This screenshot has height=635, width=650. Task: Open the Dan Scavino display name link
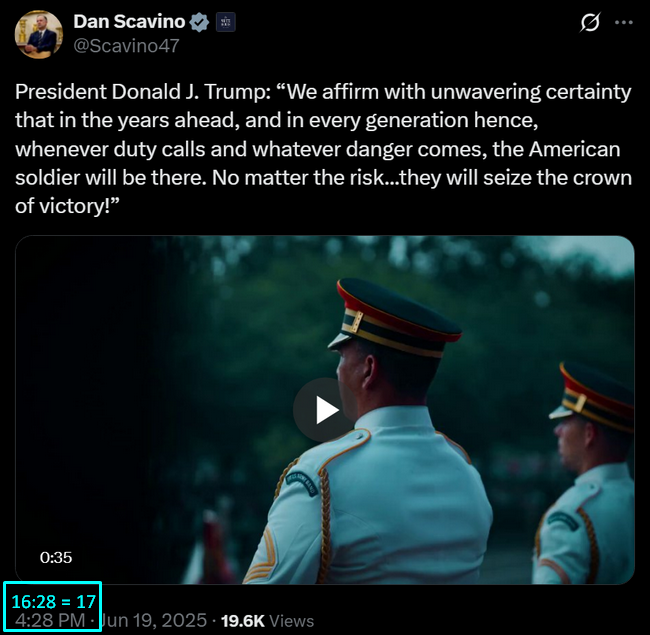(x=129, y=22)
